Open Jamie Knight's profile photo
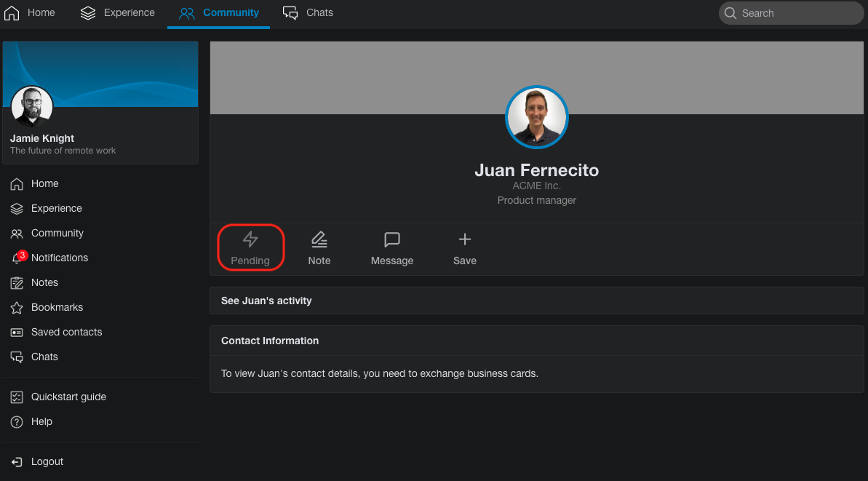This screenshot has height=481, width=868. 32,106
